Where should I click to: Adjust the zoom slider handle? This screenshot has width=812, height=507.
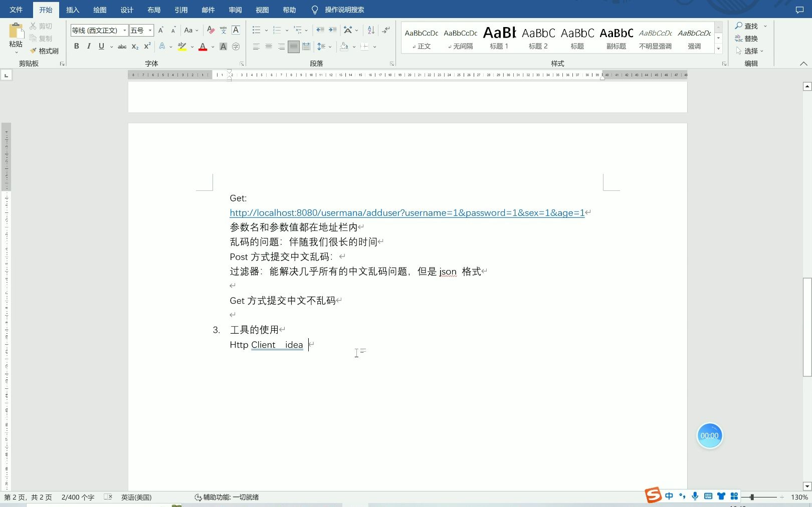pos(752,497)
